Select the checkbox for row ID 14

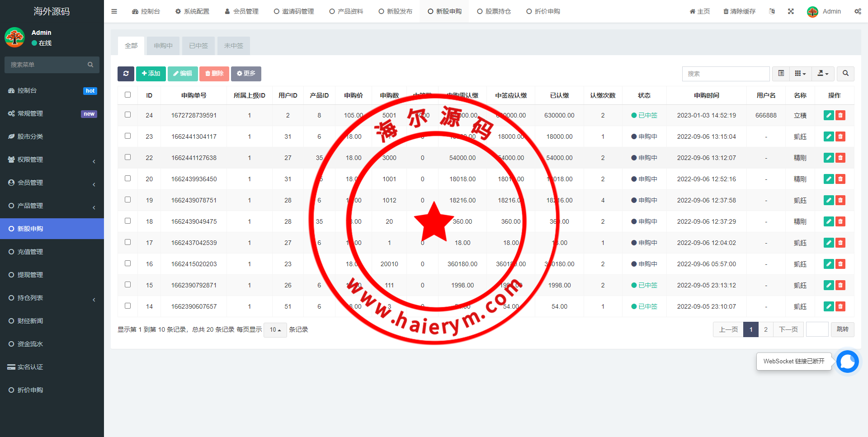pos(127,306)
